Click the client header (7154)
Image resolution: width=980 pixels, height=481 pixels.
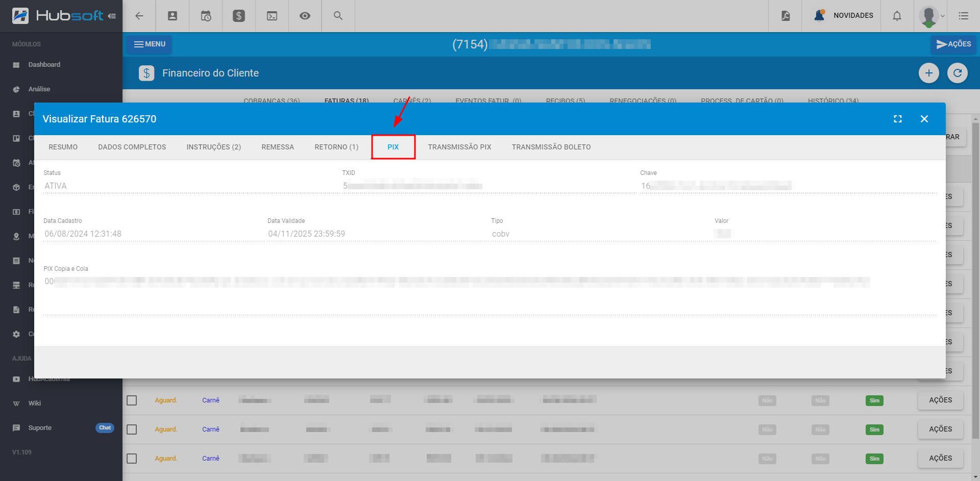[x=551, y=44]
